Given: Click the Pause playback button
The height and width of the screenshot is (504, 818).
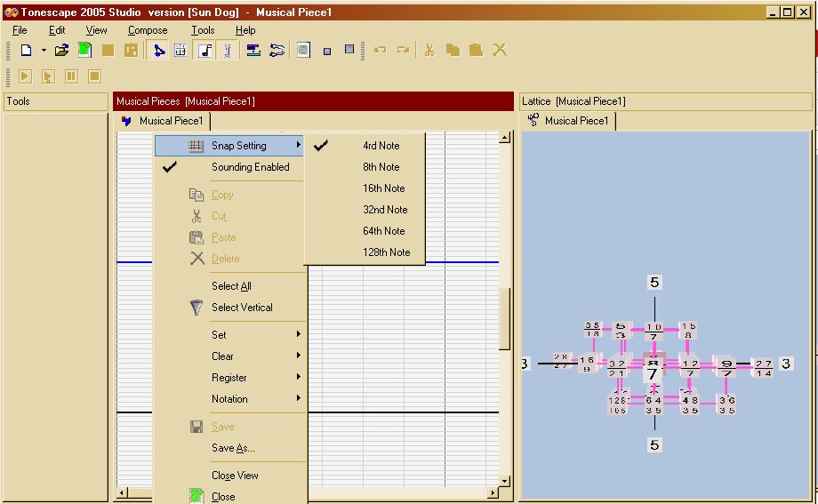Looking at the screenshot, I should pyautogui.click(x=71, y=76).
